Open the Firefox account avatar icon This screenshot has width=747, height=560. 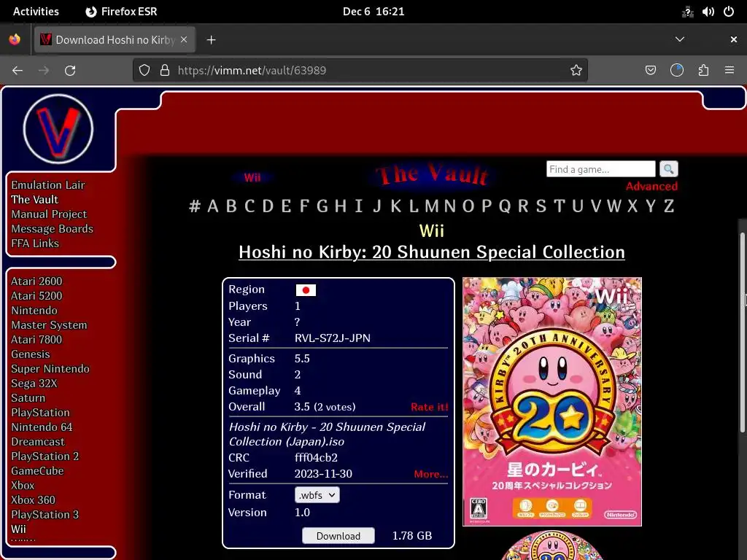point(677,71)
